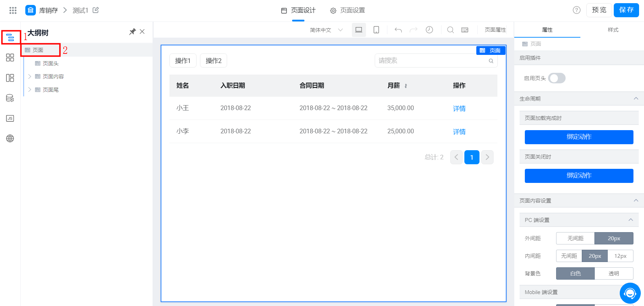Collapse the 页面内容设置 section
Image resolution: width=644 pixels, height=306 pixels.
pyautogui.click(x=636, y=200)
